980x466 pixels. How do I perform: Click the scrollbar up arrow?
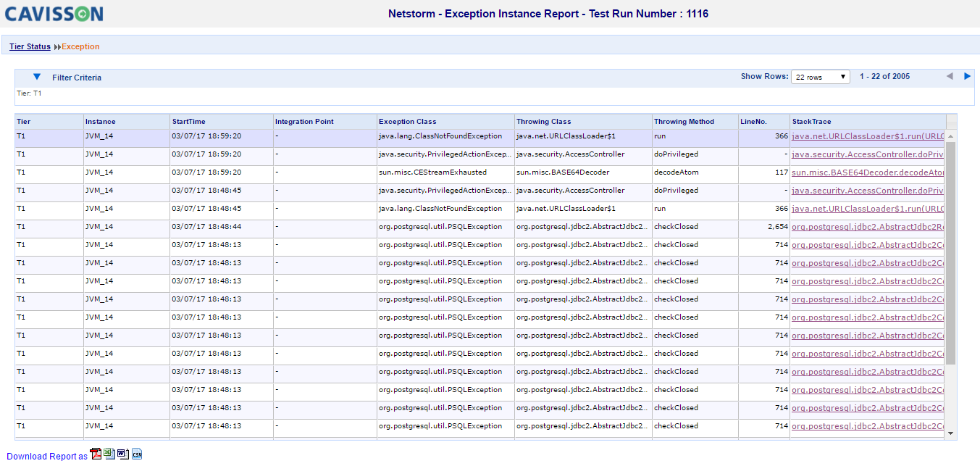tap(951, 136)
